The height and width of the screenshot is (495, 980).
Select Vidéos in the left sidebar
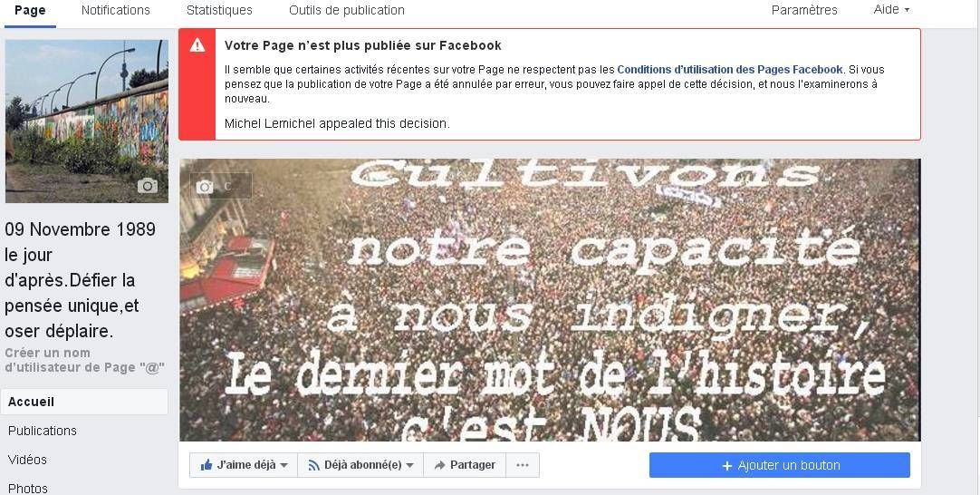click(x=27, y=460)
